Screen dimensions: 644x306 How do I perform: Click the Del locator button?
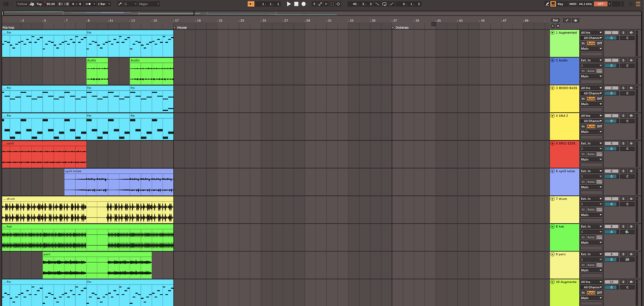tap(555, 20)
